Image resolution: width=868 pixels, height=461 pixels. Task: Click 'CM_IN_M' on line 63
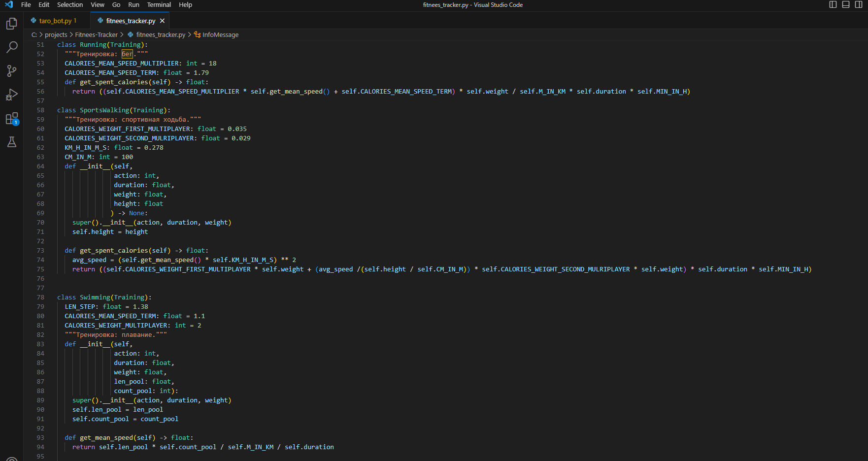[78, 157]
